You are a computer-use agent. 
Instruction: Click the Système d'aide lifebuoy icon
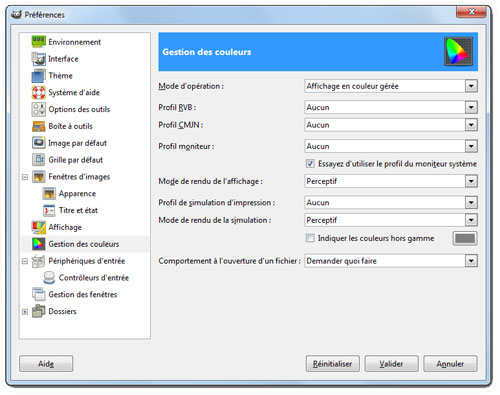coord(39,92)
